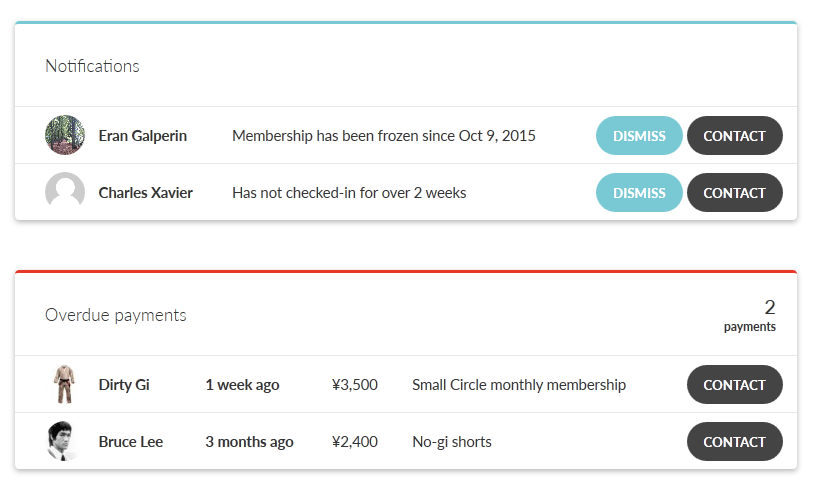The height and width of the screenshot is (485, 818).
Task: Click the Bruce Lee member name
Action: click(x=131, y=441)
